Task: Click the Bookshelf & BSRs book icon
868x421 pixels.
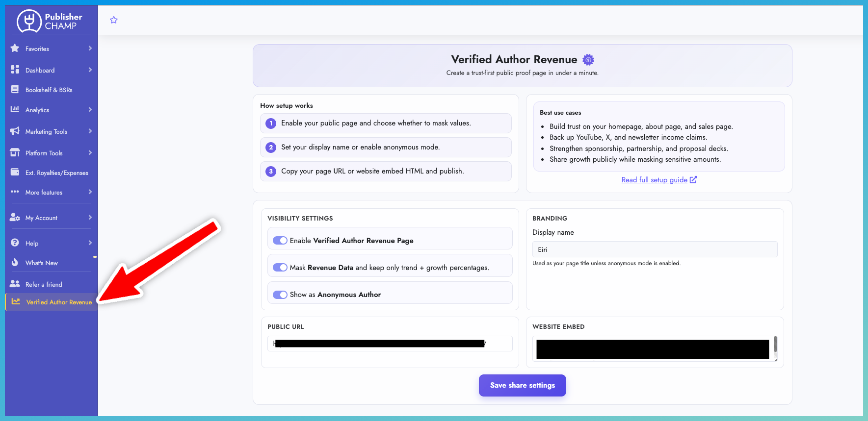Action: (x=15, y=89)
